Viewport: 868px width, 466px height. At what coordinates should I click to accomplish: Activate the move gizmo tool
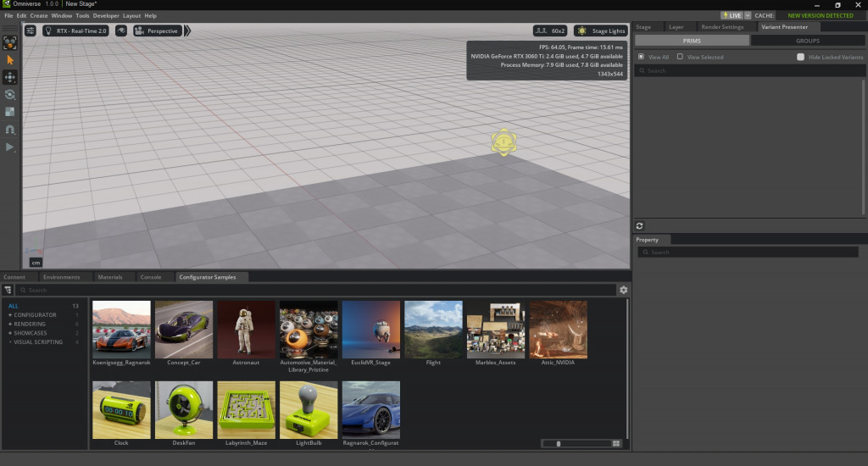(x=10, y=77)
